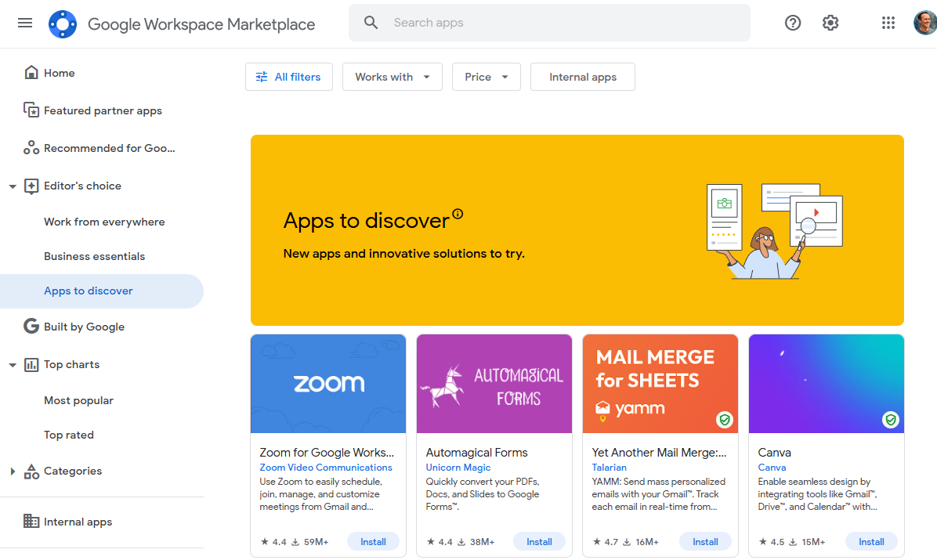This screenshot has width=937, height=560.
Task: Click the Categories shapes icon
Action: pos(31,471)
